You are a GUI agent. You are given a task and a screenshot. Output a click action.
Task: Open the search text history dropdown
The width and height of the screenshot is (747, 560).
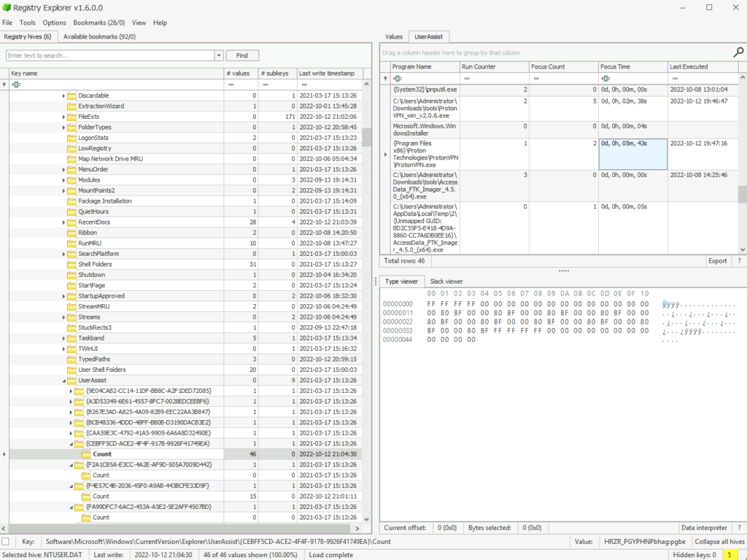tap(219, 55)
